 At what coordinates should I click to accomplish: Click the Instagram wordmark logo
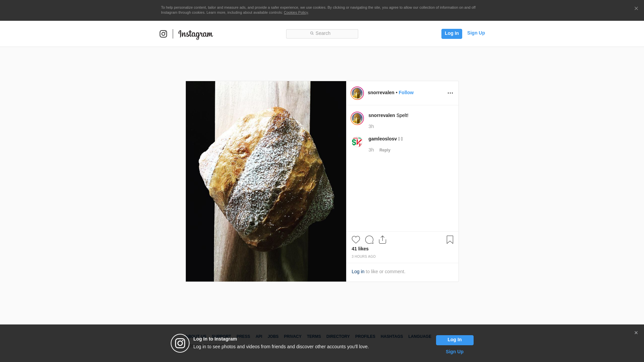point(196,34)
